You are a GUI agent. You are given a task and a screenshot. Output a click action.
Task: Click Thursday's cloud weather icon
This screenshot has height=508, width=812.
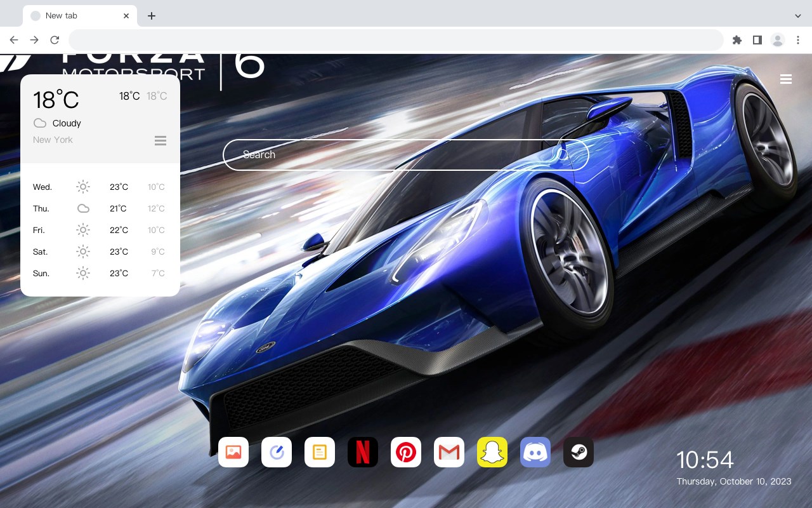(x=83, y=208)
